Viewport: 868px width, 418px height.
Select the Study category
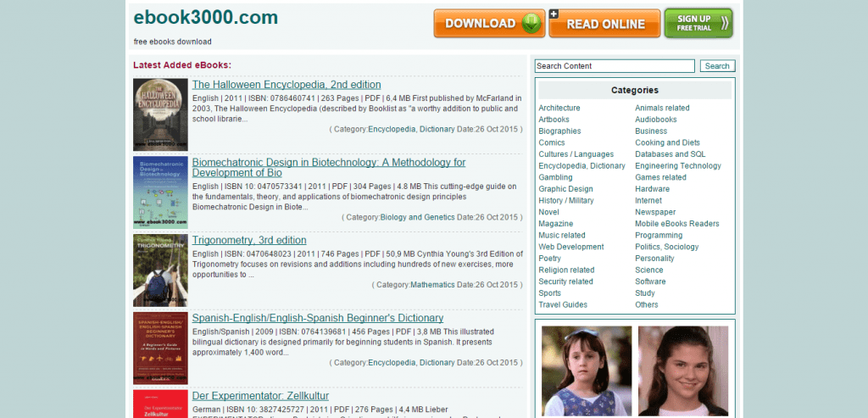click(x=645, y=293)
